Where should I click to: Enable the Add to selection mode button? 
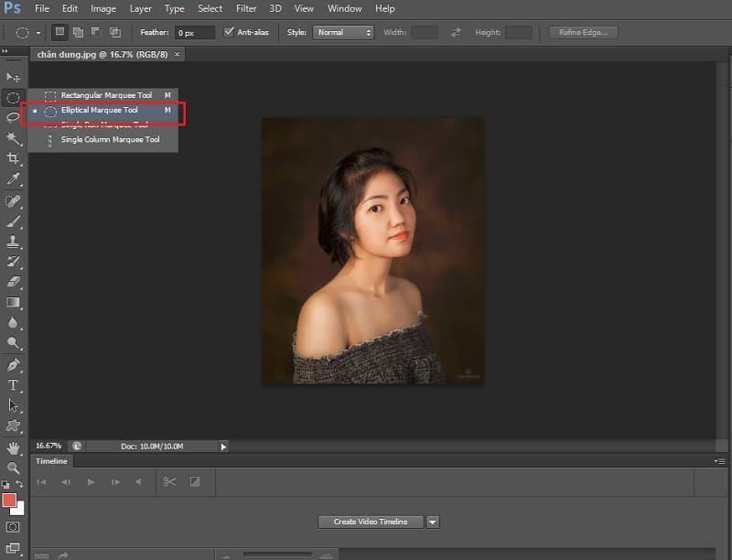coord(78,32)
